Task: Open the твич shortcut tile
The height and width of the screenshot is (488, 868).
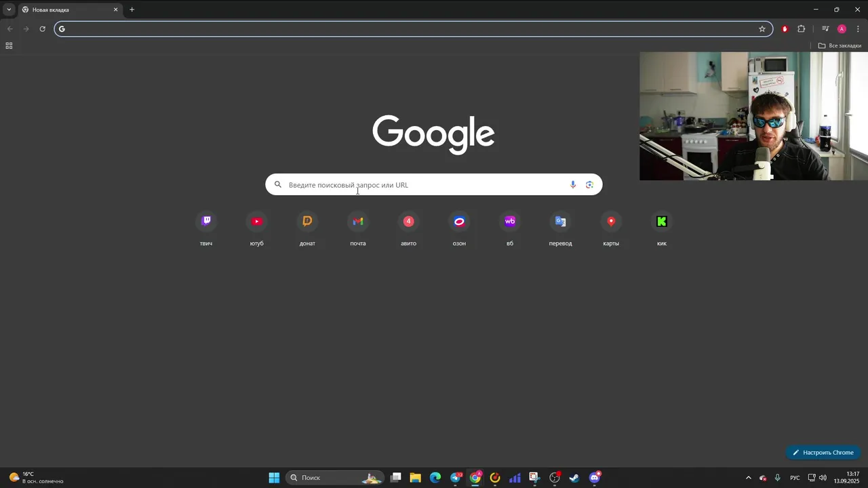Action: 206,228
